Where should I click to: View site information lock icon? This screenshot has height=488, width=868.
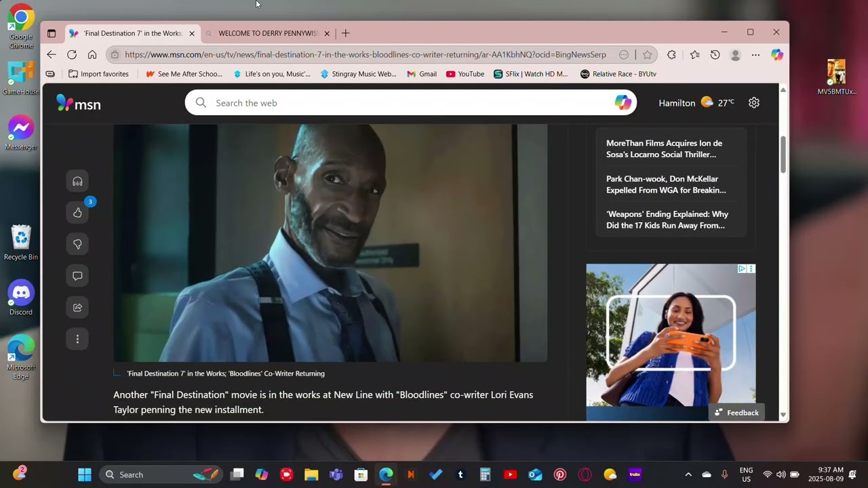point(115,55)
